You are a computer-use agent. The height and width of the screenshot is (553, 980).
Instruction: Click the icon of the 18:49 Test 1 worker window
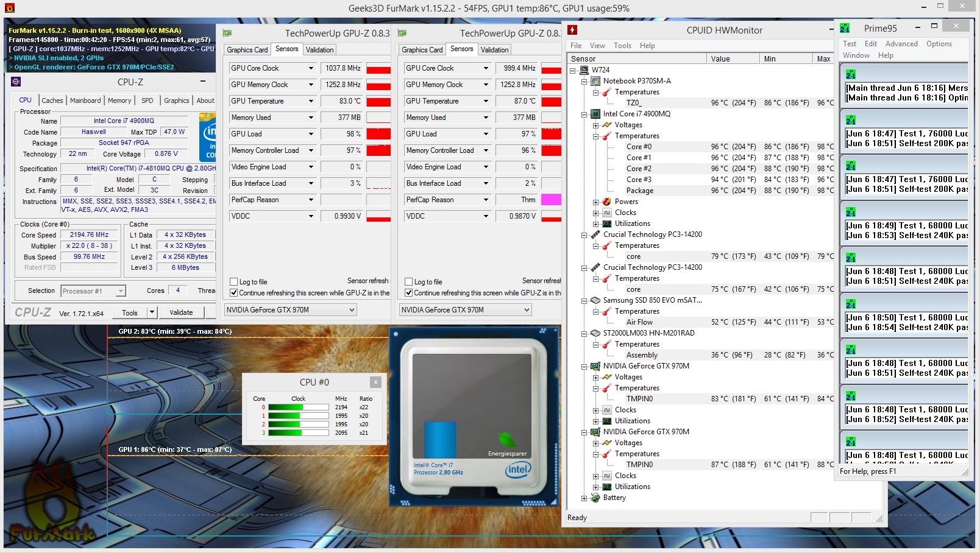point(851,212)
